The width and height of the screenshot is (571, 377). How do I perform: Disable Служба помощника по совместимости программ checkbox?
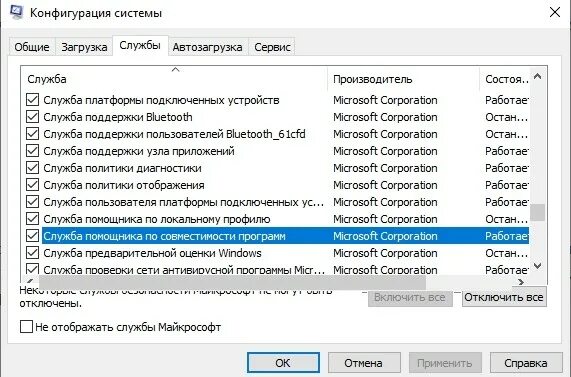(32, 236)
